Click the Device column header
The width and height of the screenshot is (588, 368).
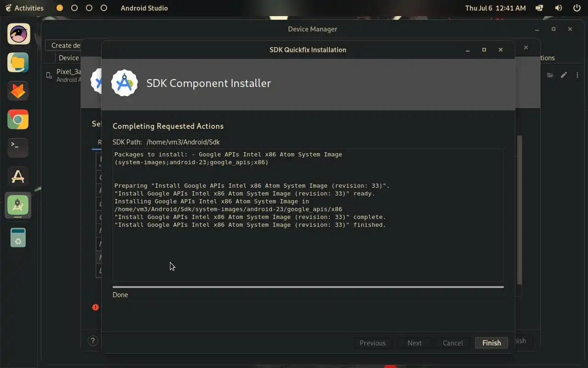pos(69,58)
